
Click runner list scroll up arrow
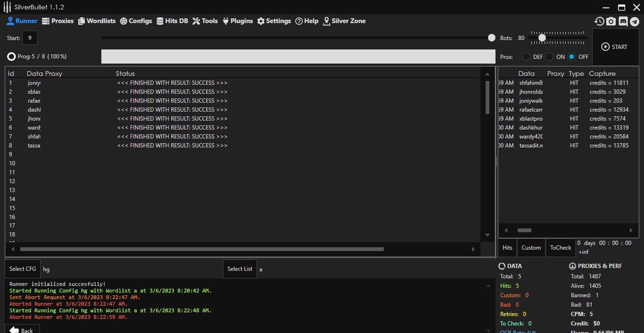[487, 74]
